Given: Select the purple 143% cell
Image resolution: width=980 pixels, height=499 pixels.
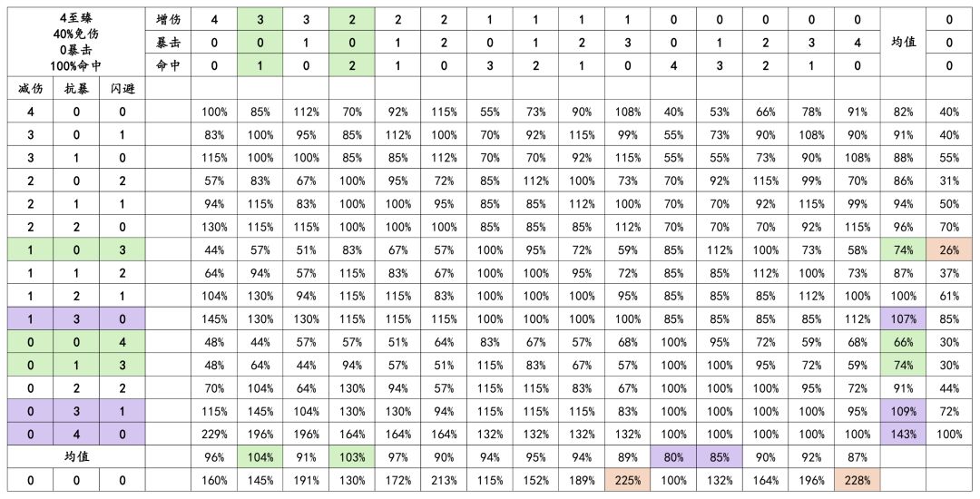Looking at the screenshot, I should 902,434.
